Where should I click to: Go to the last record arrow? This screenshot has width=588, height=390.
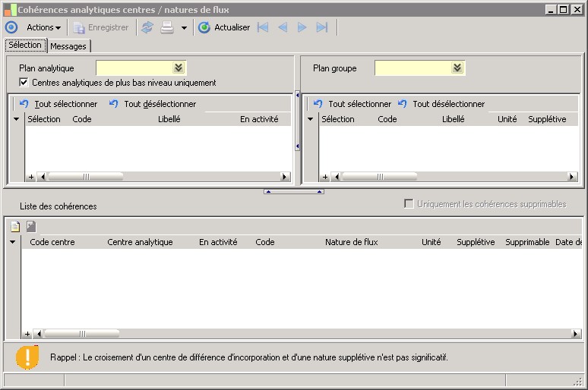tap(322, 27)
